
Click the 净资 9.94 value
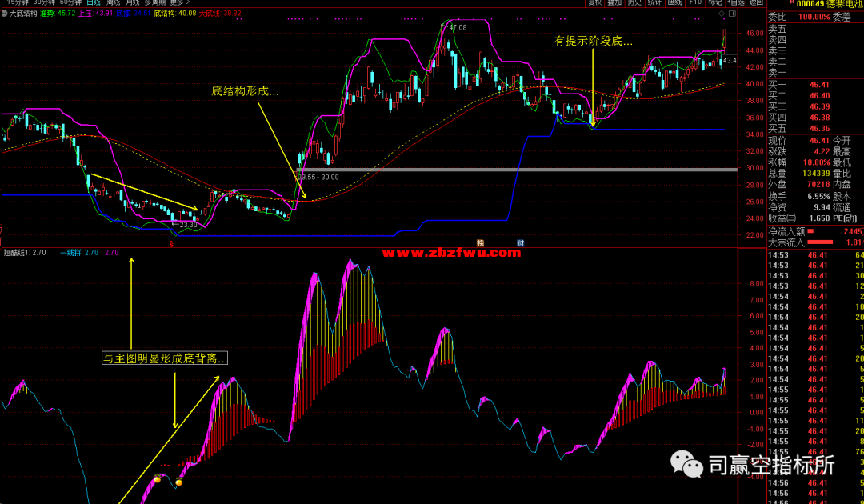click(822, 208)
